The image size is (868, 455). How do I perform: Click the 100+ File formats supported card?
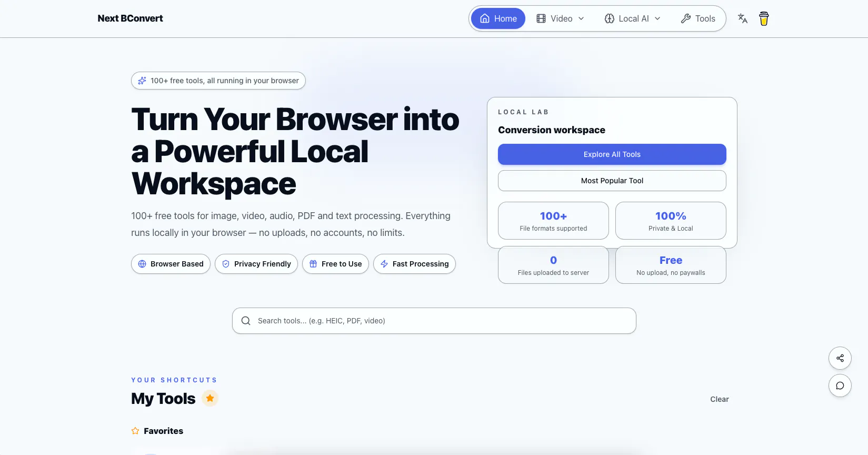pyautogui.click(x=553, y=221)
